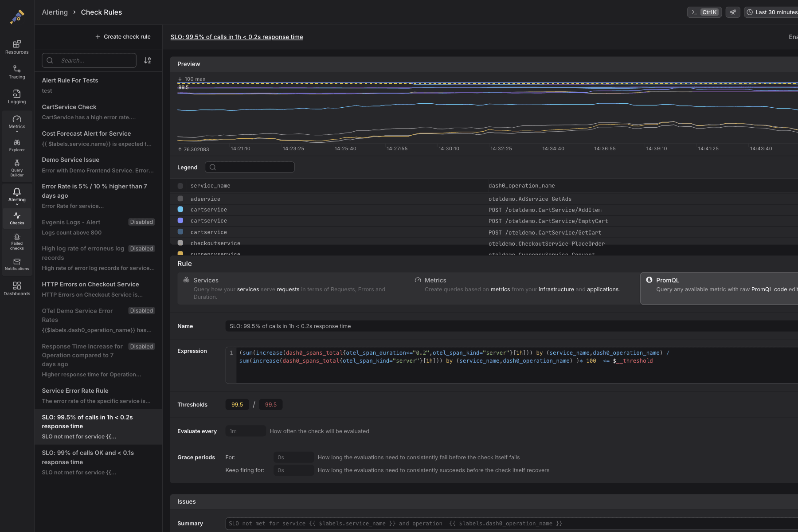Go to the Logging section

click(17, 97)
